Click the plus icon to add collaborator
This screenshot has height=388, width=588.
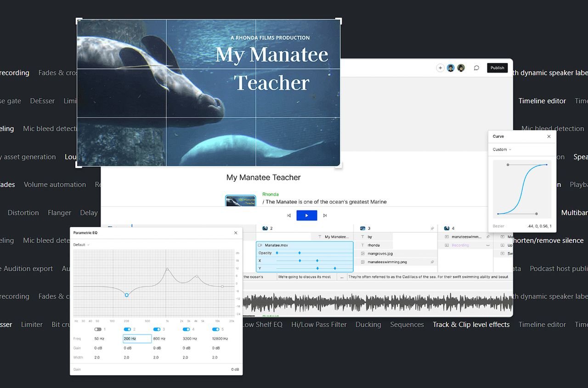[x=440, y=68]
